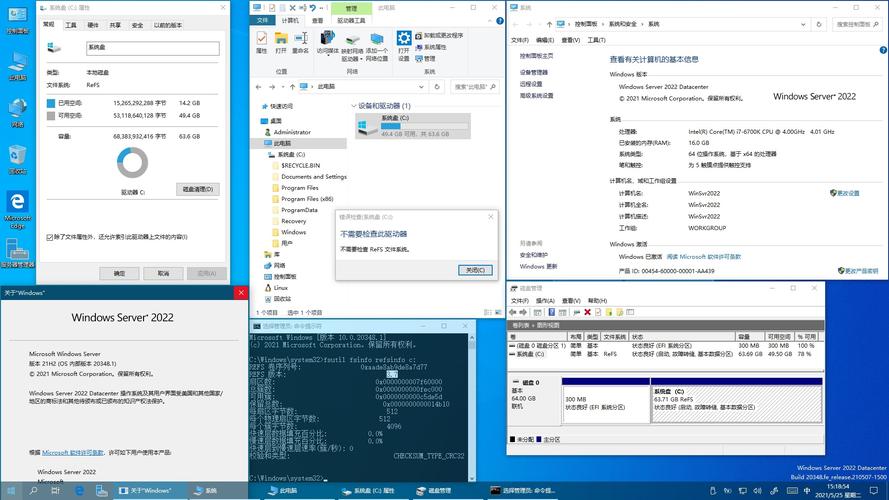This screenshot has width=889, height=500.
Task: Click the used-space blue color swatch
Action: click(50, 103)
